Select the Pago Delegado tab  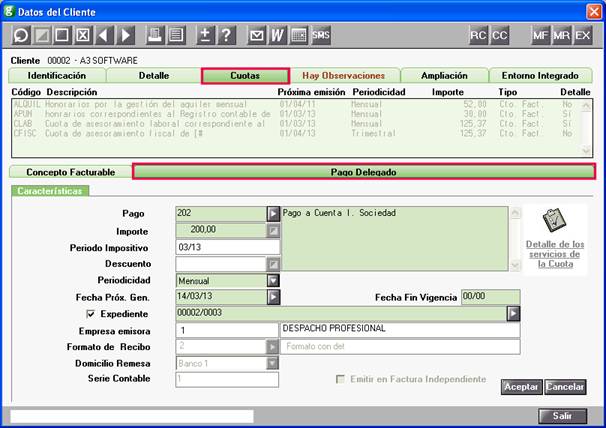(364, 172)
